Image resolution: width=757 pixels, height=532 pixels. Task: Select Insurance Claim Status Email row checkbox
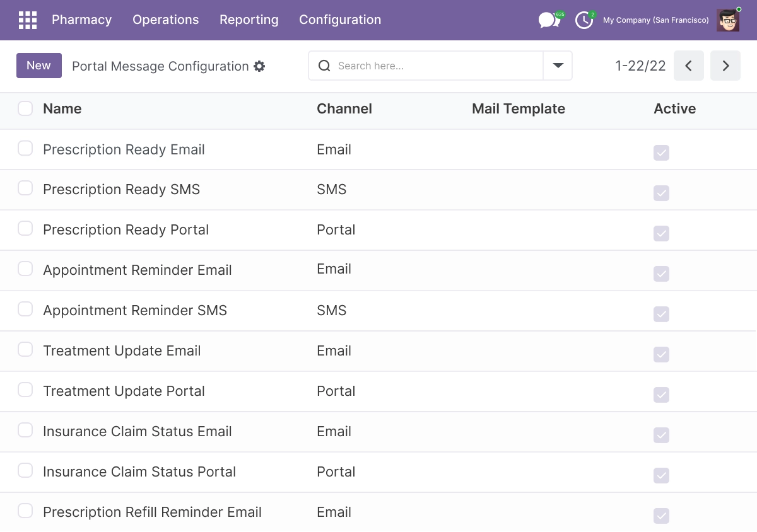point(25,430)
